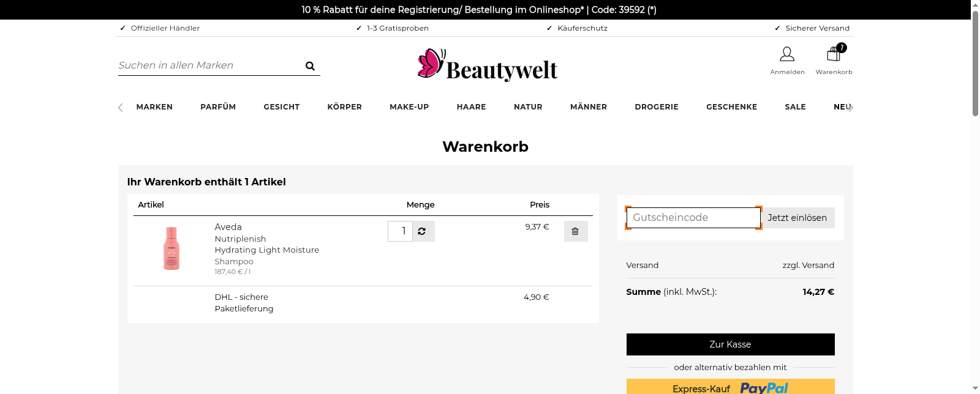Click the Jetzt einlösen button
This screenshot has height=394, width=980.
pyautogui.click(x=797, y=218)
